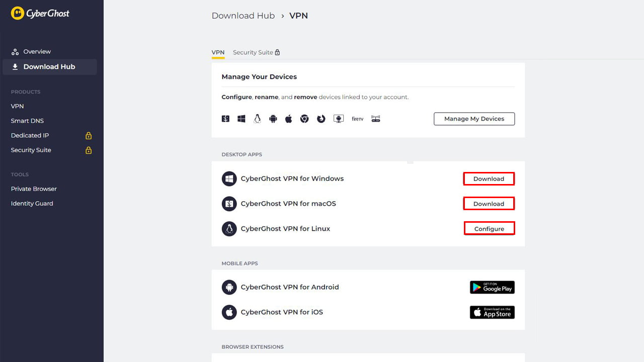
Task: Click the Linux penguin device icon
Action: [257, 119]
